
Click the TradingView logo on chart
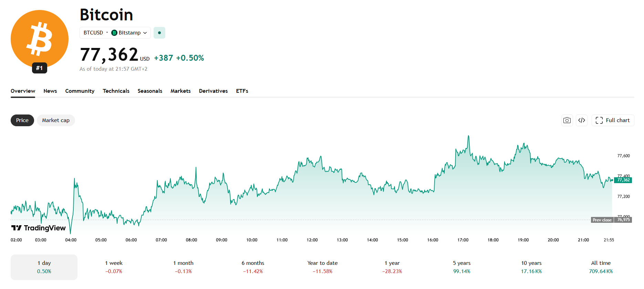38,228
